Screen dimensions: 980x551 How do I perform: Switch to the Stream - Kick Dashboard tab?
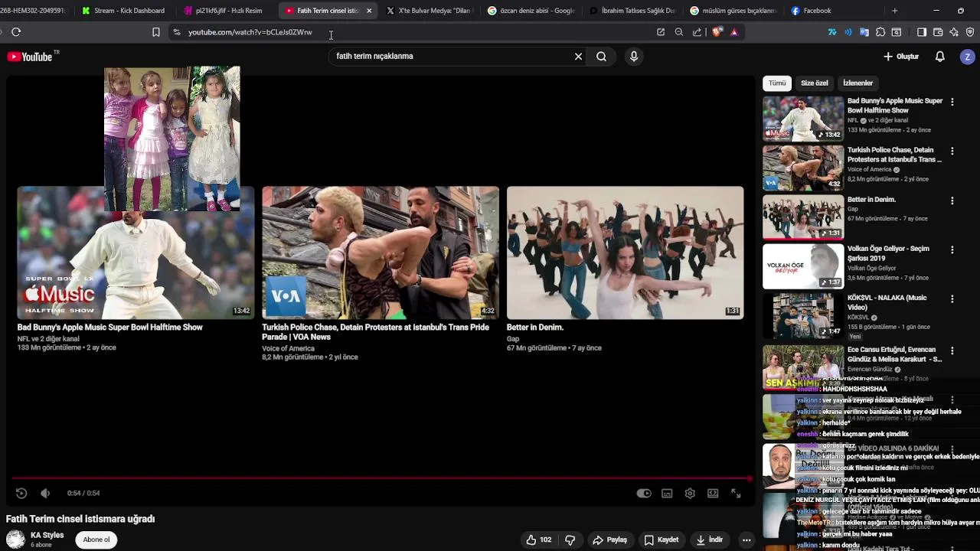123,11
